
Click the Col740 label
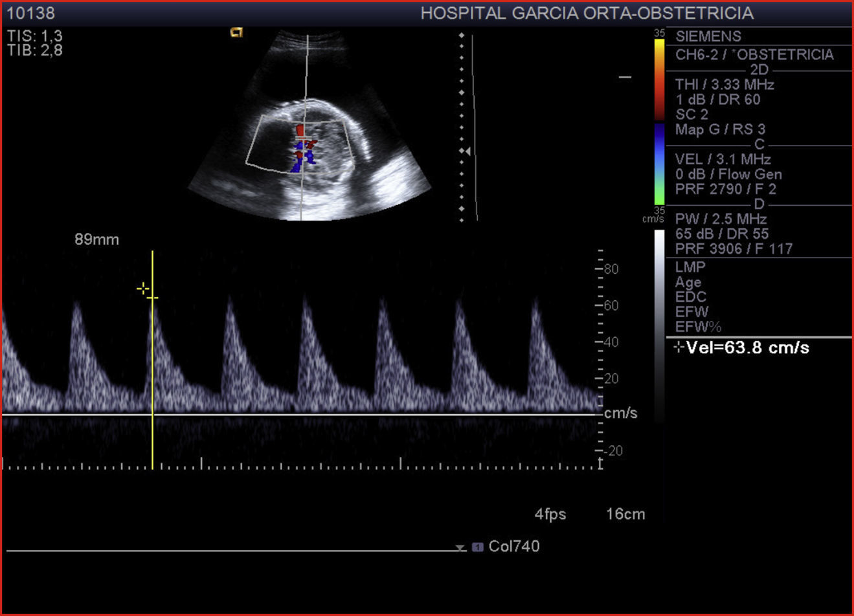[x=514, y=547]
